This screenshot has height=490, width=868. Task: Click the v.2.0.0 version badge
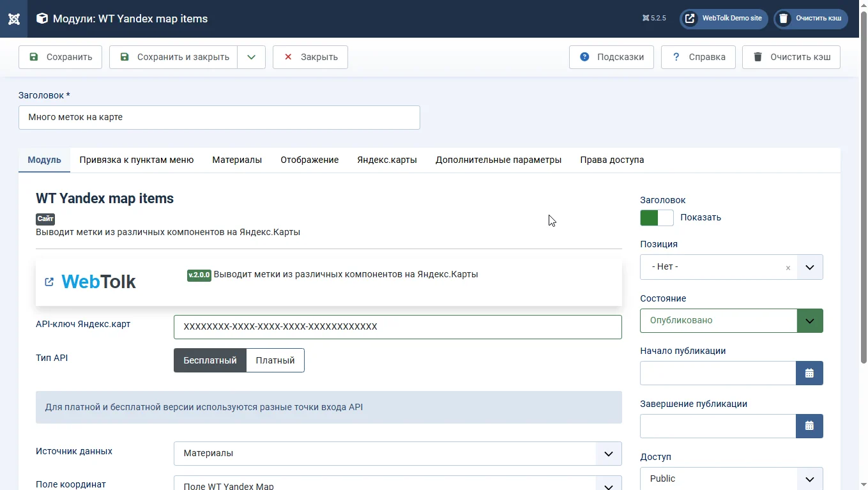pos(199,275)
